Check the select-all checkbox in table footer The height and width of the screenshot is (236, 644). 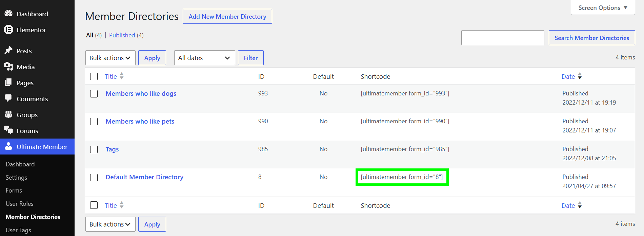(x=94, y=205)
